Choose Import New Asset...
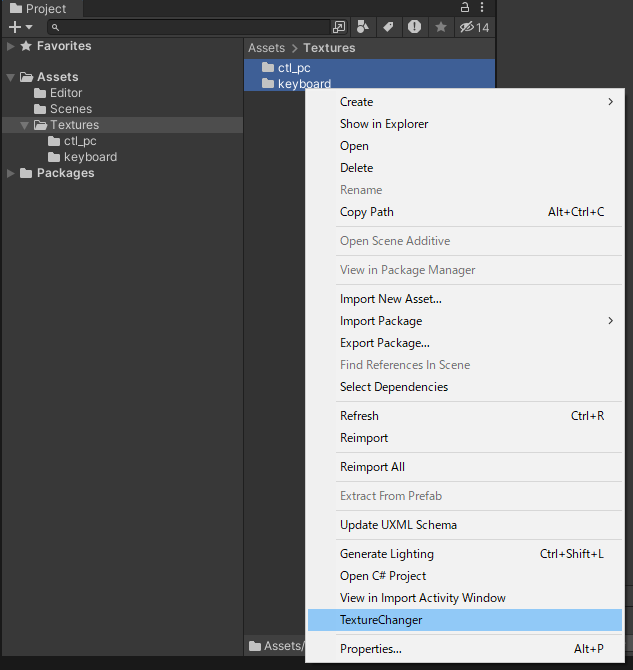 point(465,299)
